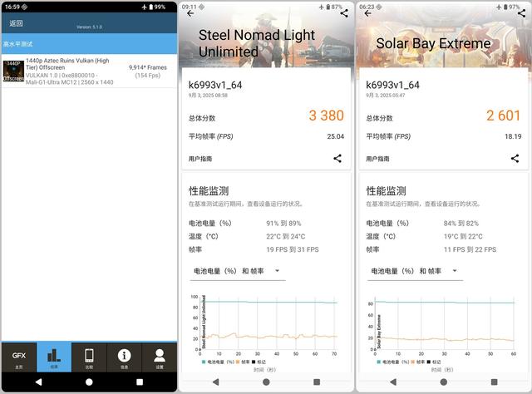The image size is (532, 394).
Task: Open the GFX home tab icon
Action: pyautogui.click(x=19, y=357)
